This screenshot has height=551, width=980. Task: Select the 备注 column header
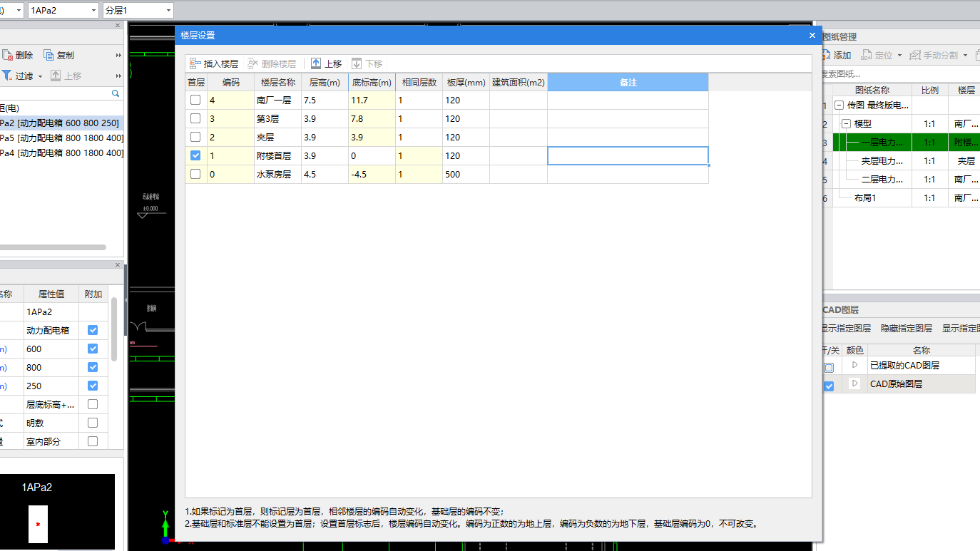tap(628, 83)
